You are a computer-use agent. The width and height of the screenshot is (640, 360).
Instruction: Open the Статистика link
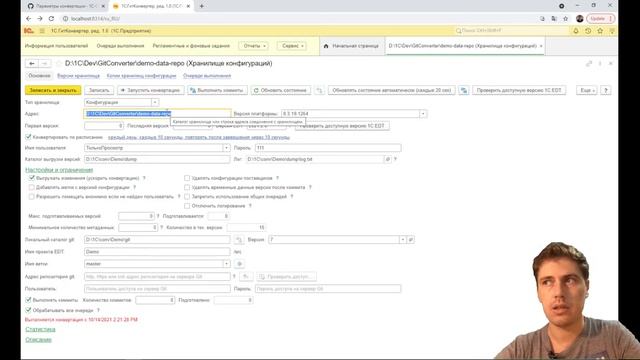point(40,329)
